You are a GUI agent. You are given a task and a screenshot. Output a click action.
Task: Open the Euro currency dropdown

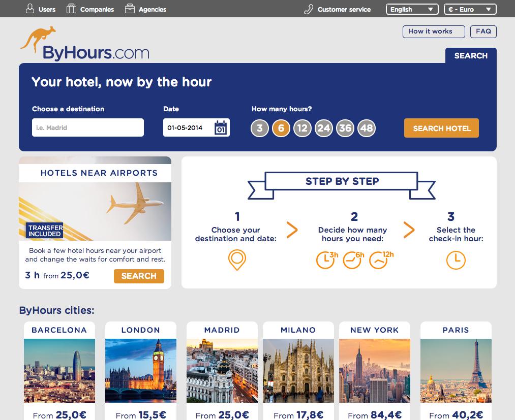click(x=470, y=9)
